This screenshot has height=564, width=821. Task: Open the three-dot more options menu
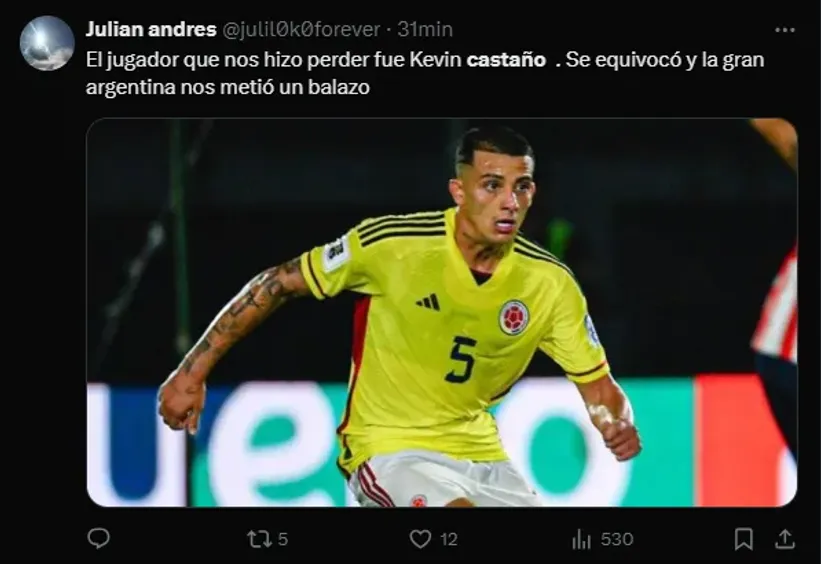tap(784, 30)
